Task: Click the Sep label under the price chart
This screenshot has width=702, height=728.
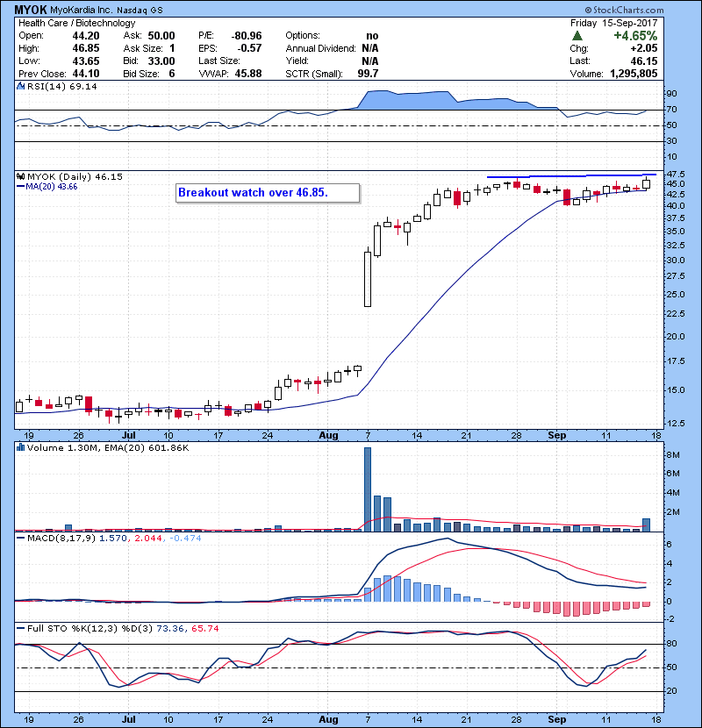Action: point(556,436)
